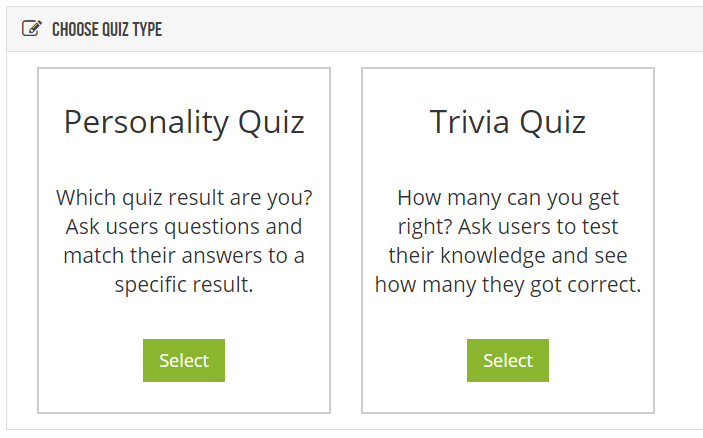Click the pencil edit icon in header
The height and width of the screenshot is (438, 703).
pos(32,29)
